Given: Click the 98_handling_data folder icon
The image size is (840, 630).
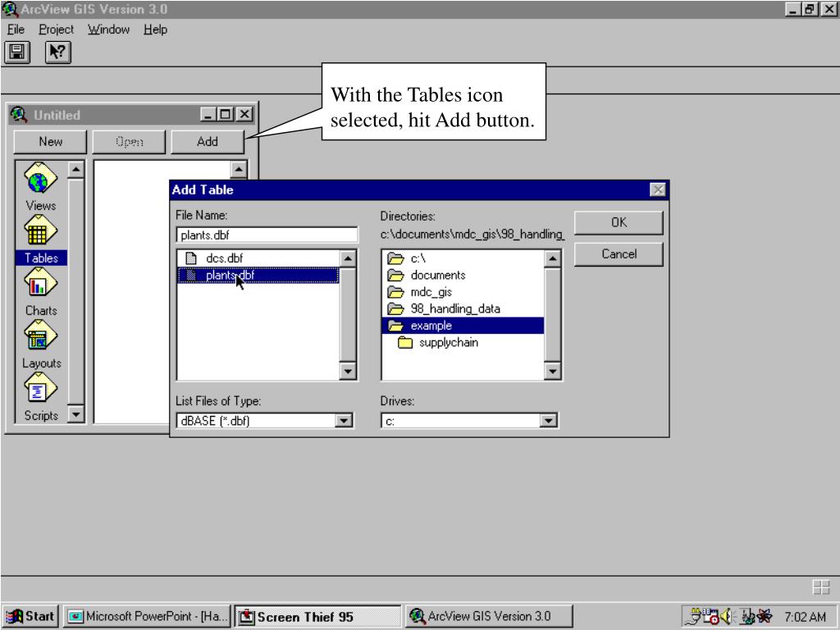Looking at the screenshot, I should (396, 309).
